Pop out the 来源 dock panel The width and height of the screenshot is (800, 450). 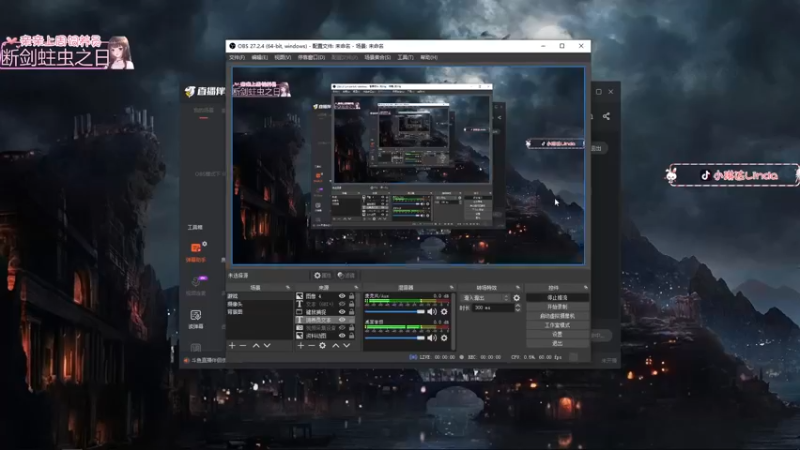point(356,288)
